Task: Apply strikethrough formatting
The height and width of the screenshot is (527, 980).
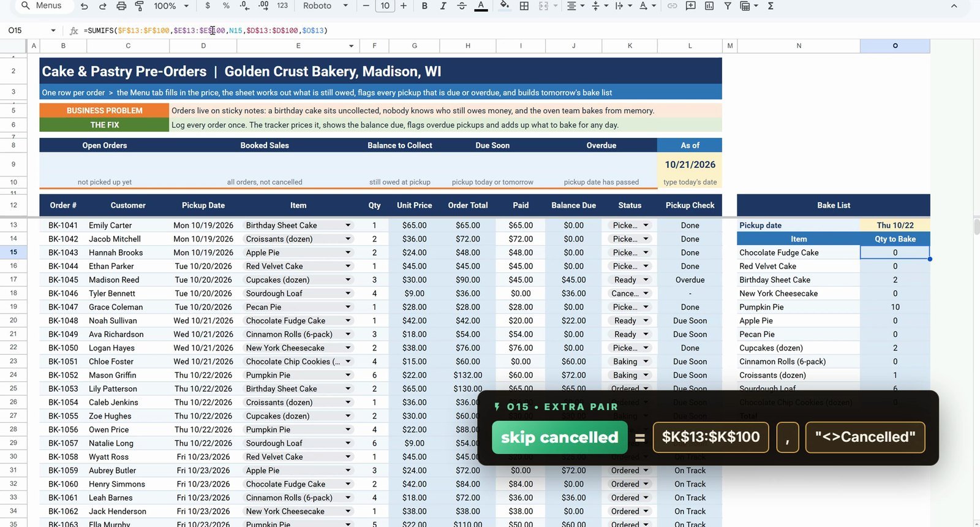Action: 462,6
